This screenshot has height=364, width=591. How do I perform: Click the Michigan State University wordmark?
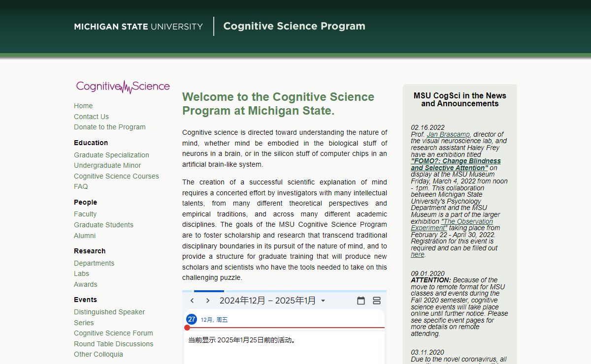(x=138, y=27)
